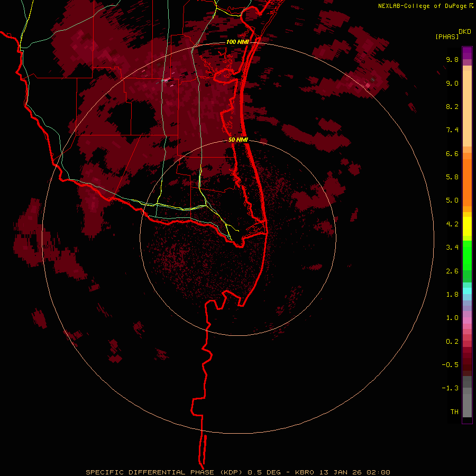This screenshot has height=476, width=476.
Task: Click the light peach segment of color bar
Action: click(467, 108)
